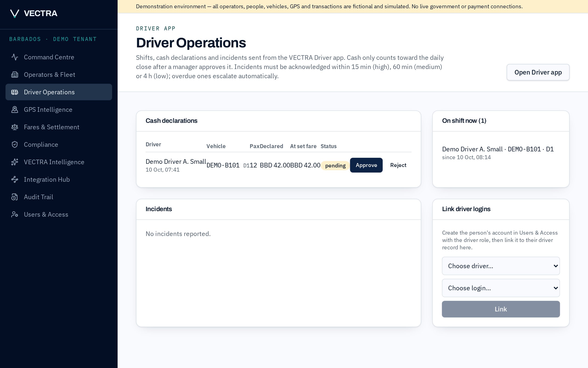The image size is (588, 368).
Task: Click the Audit Trail file-search icon
Action: pos(14,197)
